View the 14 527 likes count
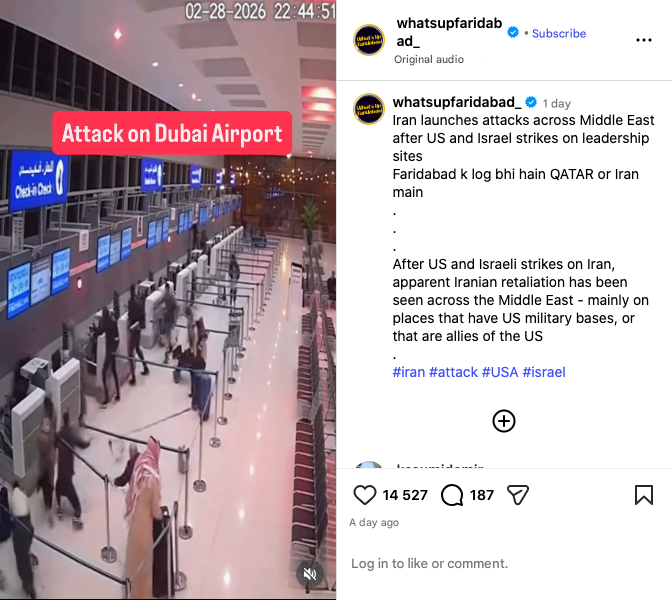Screen dimensions: 672x600 click(405, 495)
